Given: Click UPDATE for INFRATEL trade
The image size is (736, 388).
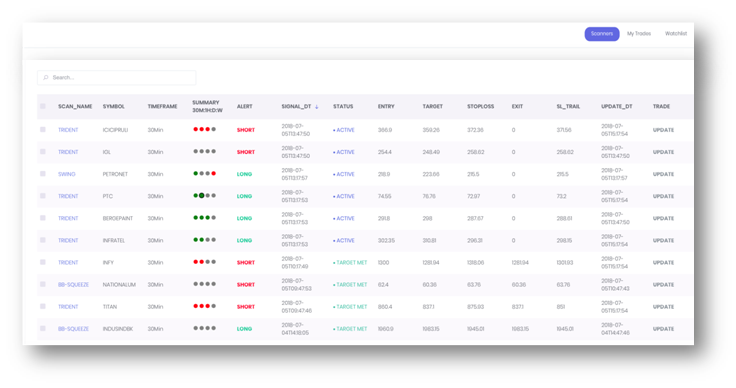Looking at the screenshot, I should coord(663,240).
